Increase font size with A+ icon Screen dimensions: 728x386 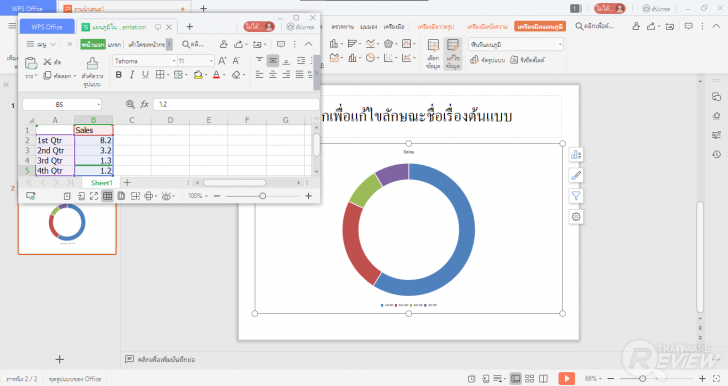pos(222,61)
